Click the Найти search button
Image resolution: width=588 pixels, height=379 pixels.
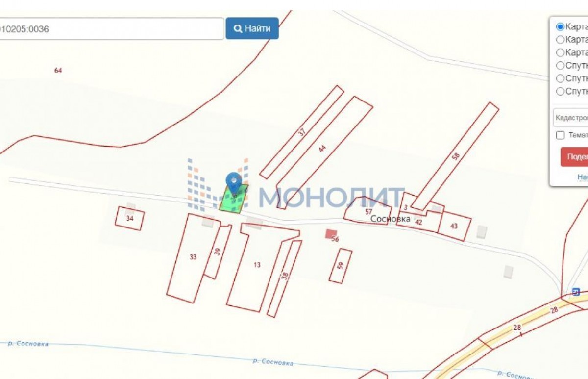(x=252, y=28)
